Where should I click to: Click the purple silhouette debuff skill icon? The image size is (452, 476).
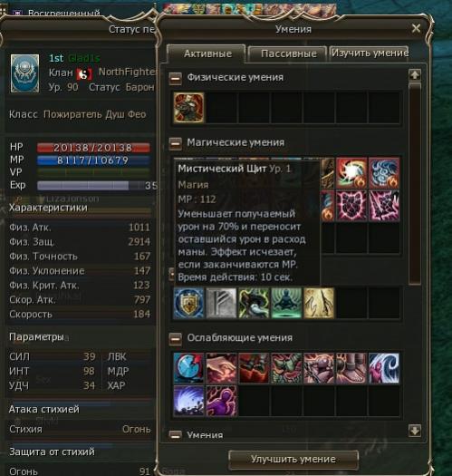point(221,401)
